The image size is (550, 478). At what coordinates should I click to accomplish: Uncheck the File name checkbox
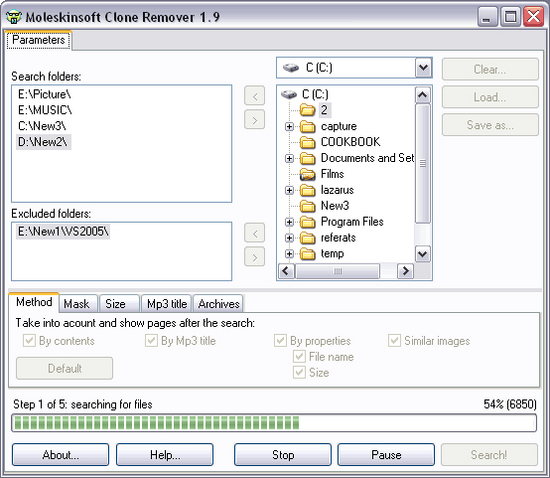(x=299, y=357)
